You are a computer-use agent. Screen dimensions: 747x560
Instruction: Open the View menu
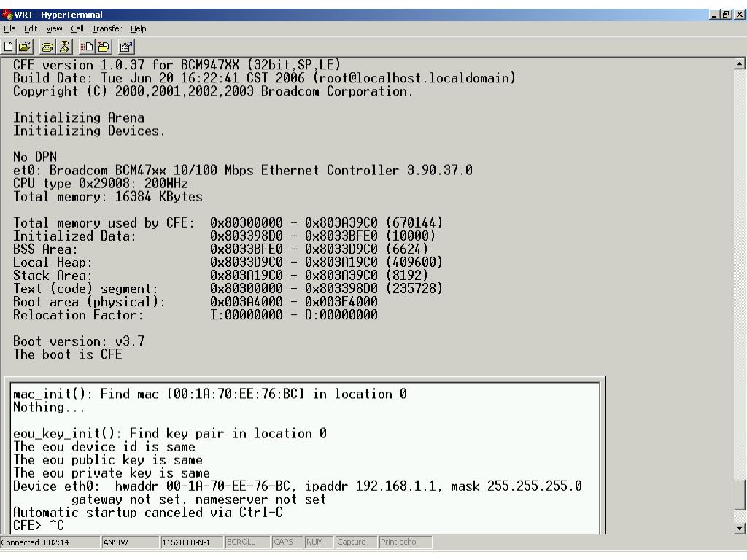tap(54, 28)
